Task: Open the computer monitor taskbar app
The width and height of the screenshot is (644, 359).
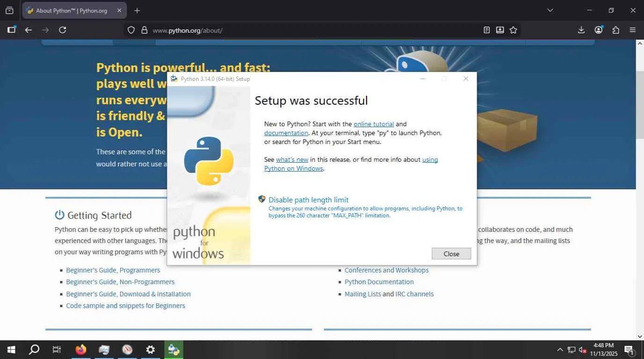Action: [x=104, y=350]
